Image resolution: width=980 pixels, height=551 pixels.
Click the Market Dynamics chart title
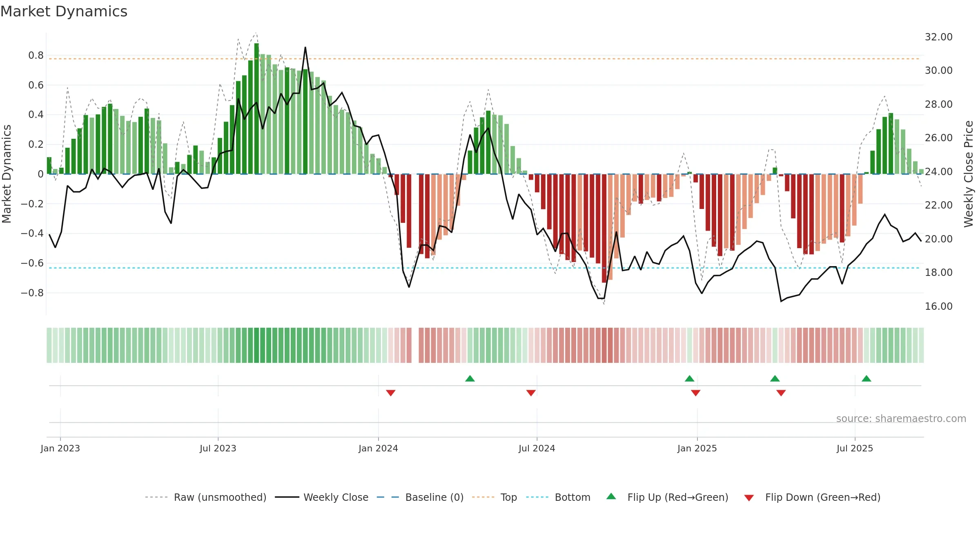(x=64, y=11)
